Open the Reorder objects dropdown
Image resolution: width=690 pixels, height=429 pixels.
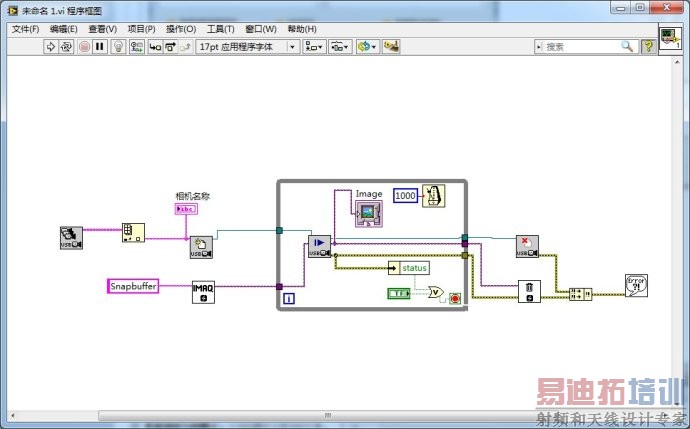367,47
